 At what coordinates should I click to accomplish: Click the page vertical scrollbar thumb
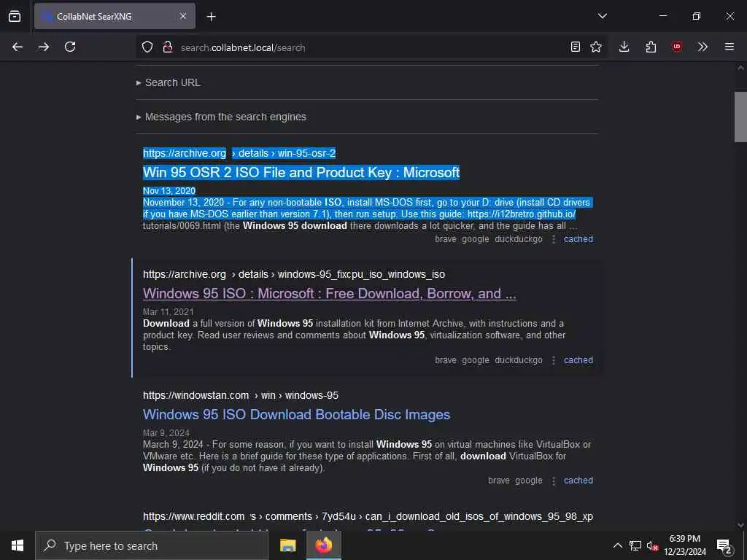(x=740, y=117)
